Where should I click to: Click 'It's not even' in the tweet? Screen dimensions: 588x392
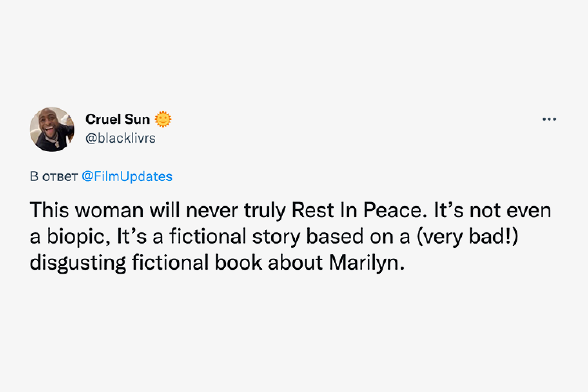[492, 211]
